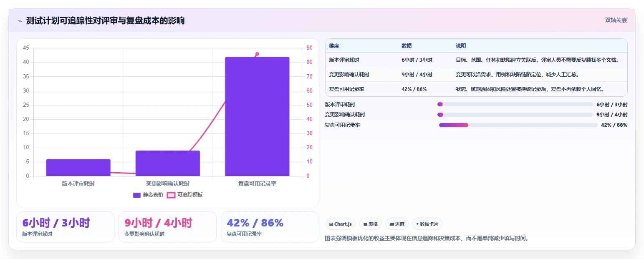
Task: Click the left axis tick label 45
Action: coord(26,48)
